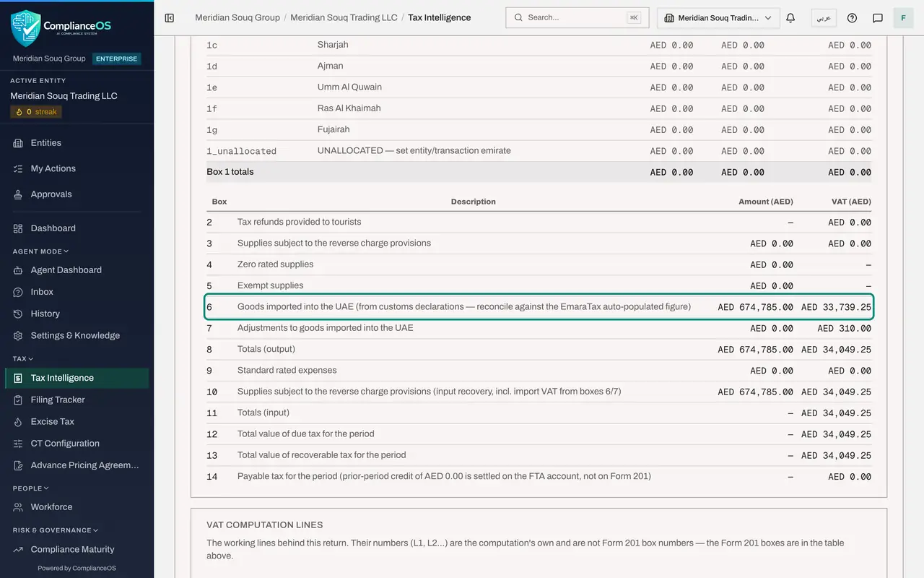Click AED 33,739.25 VAT value

point(836,307)
